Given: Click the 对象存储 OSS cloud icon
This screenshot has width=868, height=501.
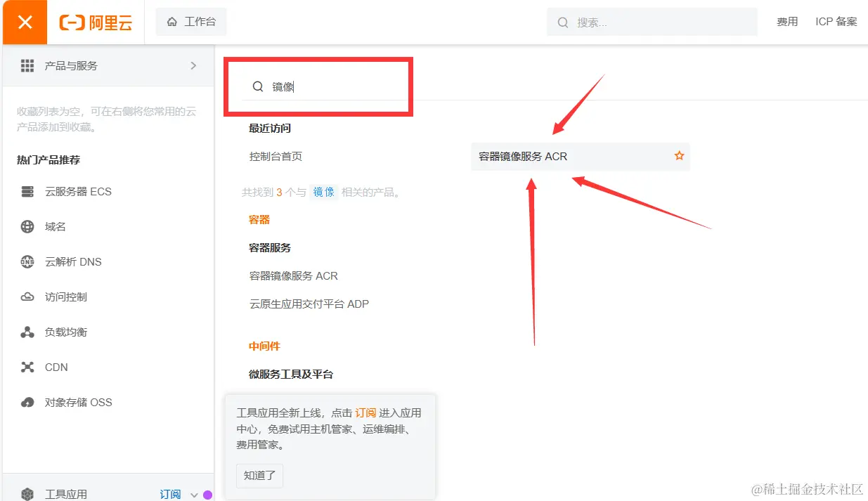Looking at the screenshot, I should [x=27, y=402].
